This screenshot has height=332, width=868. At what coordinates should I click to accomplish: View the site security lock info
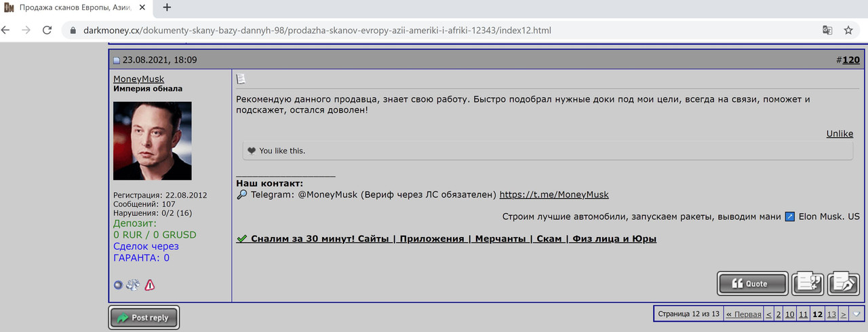pyautogui.click(x=73, y=31)
